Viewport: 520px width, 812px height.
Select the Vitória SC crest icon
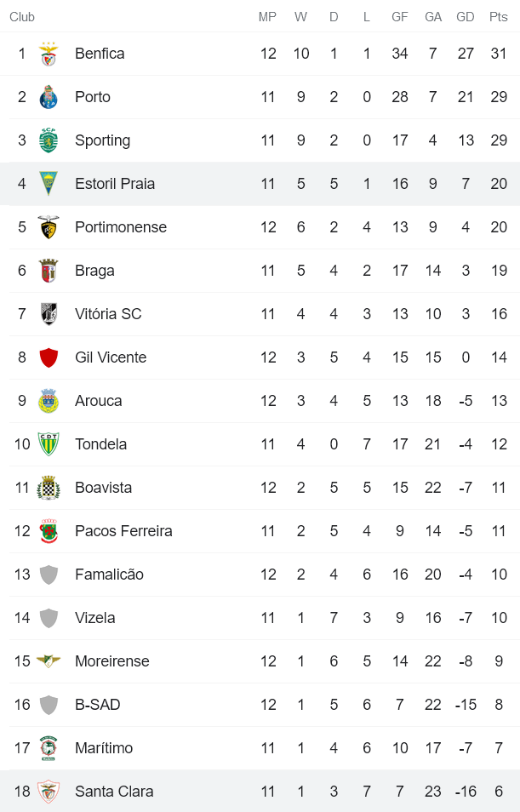tap(49, 314)
